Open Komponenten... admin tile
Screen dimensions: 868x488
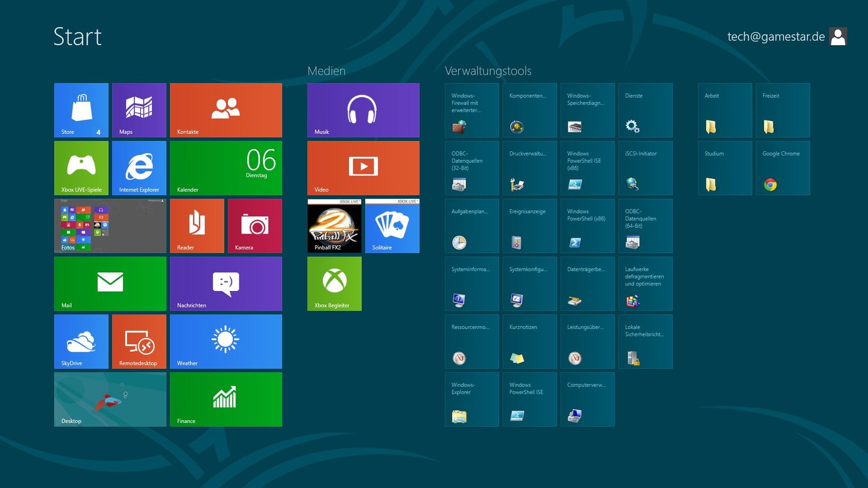point(530,110)
